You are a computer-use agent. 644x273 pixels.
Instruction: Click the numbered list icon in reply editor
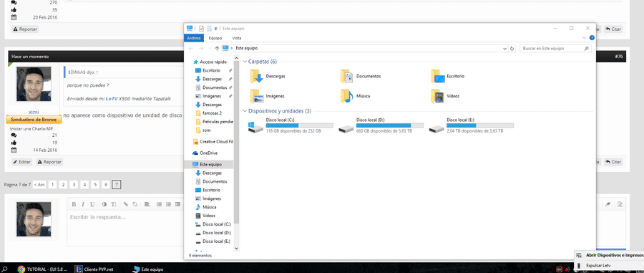point(168,204)
